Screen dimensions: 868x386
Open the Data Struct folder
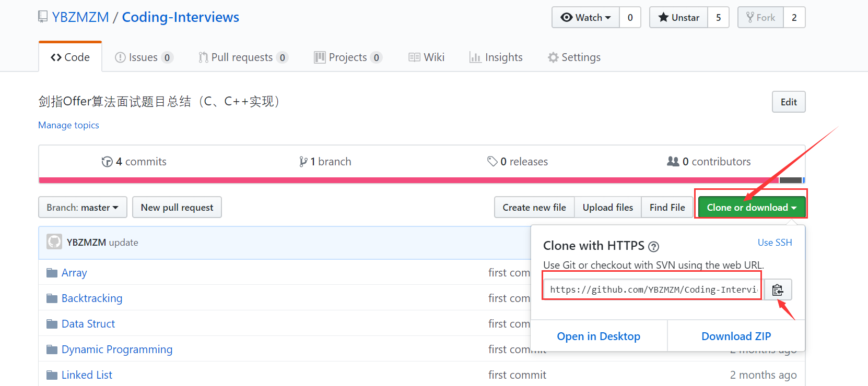88,324
